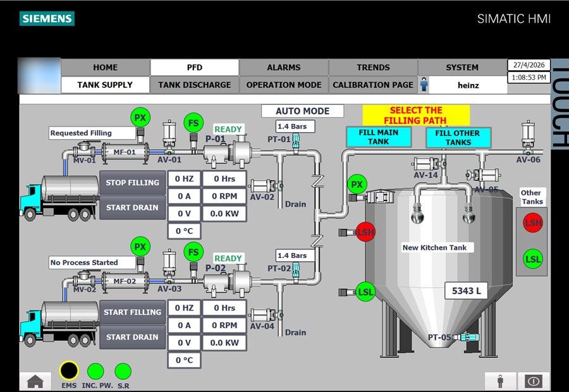This screenshot has height=392, width=569.
Task: Click START DRAIN for pump P-02
Action: click(x=133, y=337)
